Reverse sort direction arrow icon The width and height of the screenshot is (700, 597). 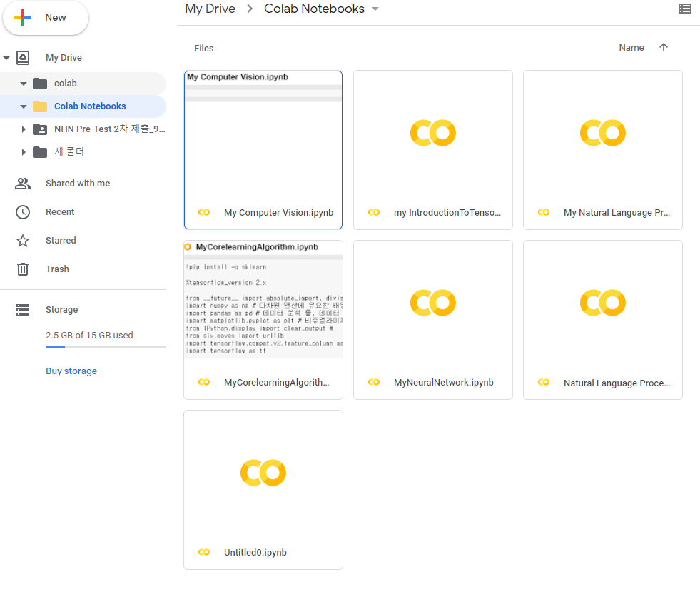click(664, 48)
